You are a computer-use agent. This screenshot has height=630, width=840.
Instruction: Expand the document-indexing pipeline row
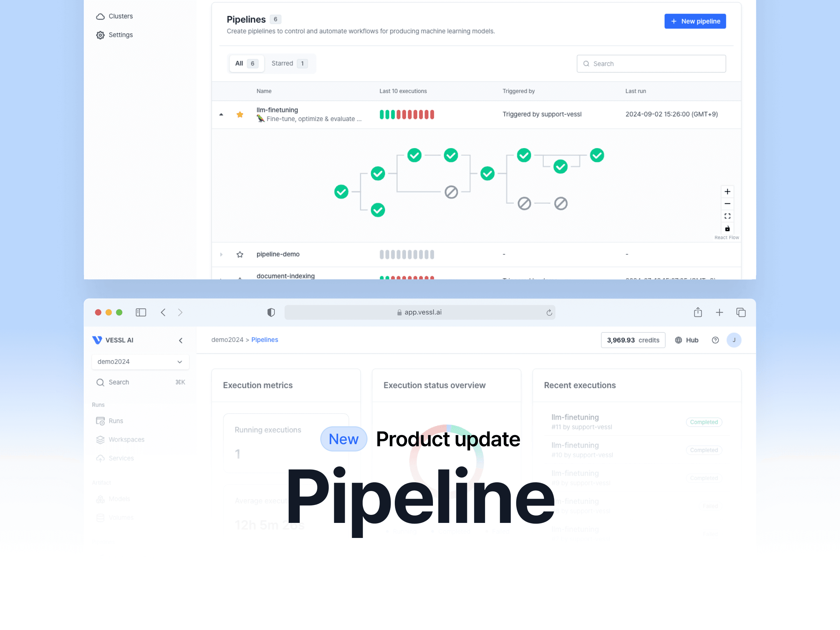(222, 276)
